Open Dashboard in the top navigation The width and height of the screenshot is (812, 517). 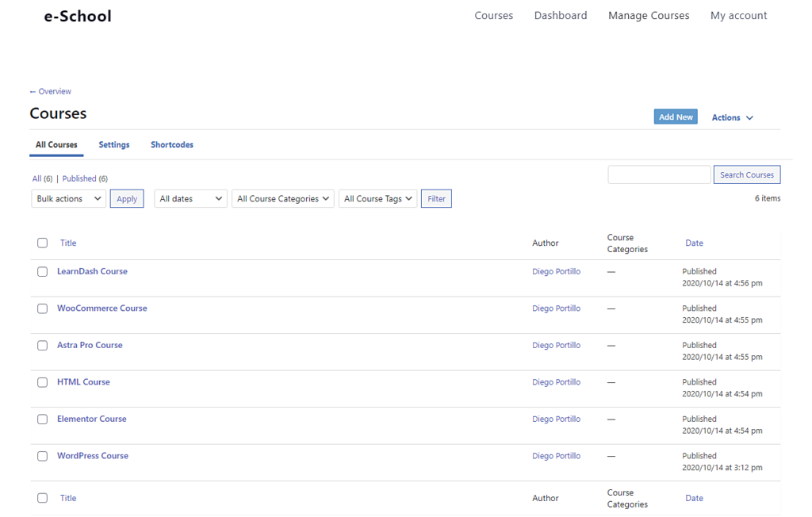pos(561,16)
